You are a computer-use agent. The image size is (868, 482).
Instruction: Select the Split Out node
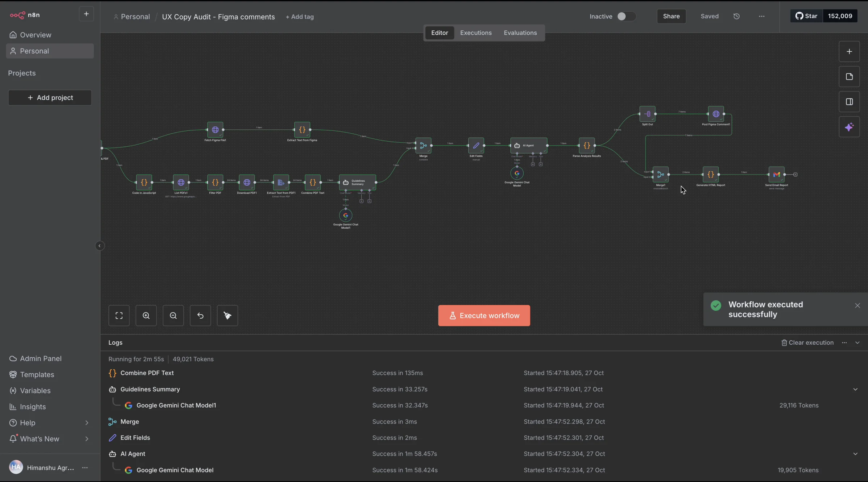coord(647,114)
